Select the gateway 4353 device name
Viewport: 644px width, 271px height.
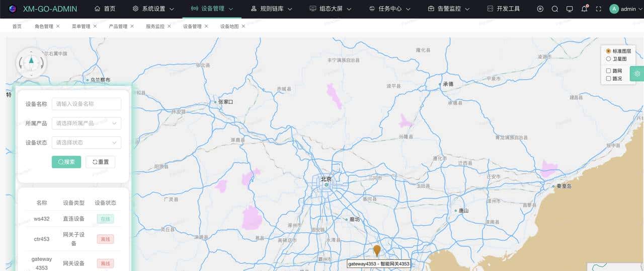(x=42, y=263)
